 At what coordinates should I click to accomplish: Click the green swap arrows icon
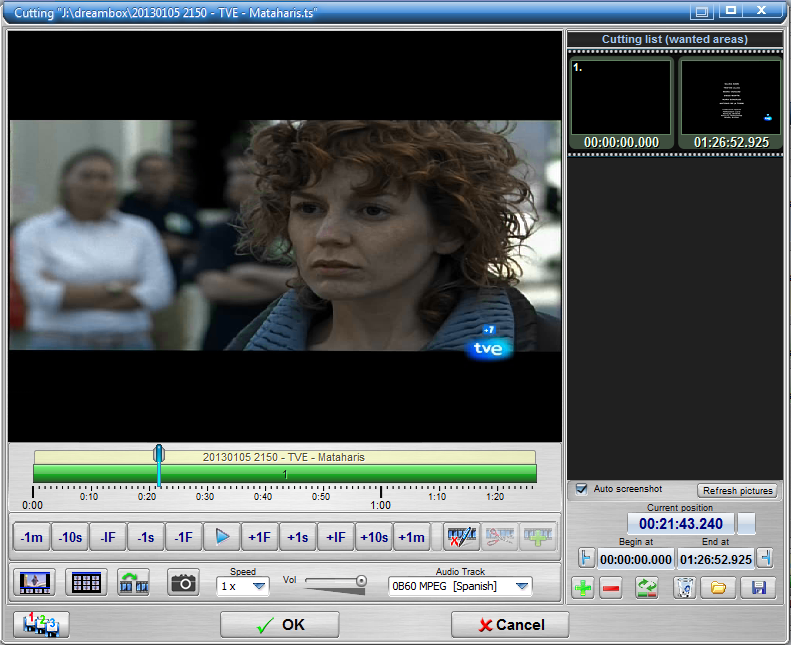pos(647,588)
